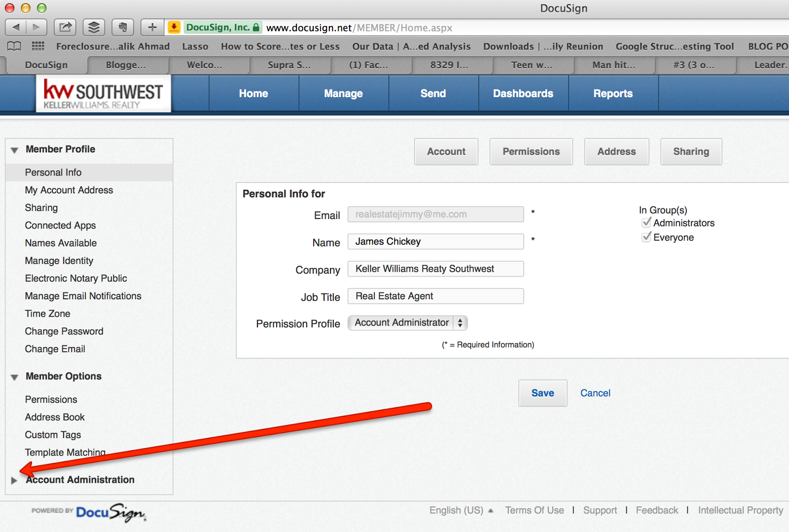
Task: Click the forward navigation arrow
Action: coord(36,27)
